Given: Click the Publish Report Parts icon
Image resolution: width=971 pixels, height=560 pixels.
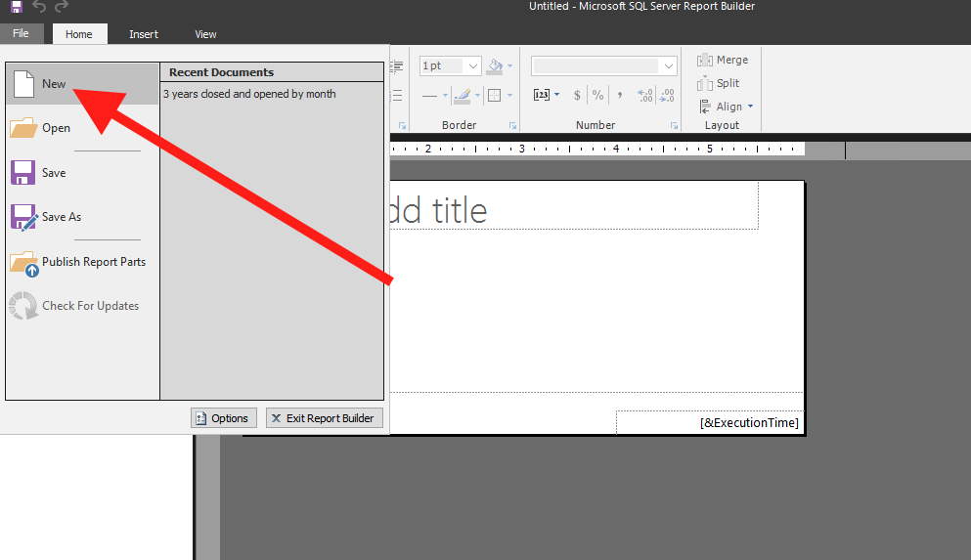Looking at the screenshot, I should pyautogui.click(x=23, y=263).
